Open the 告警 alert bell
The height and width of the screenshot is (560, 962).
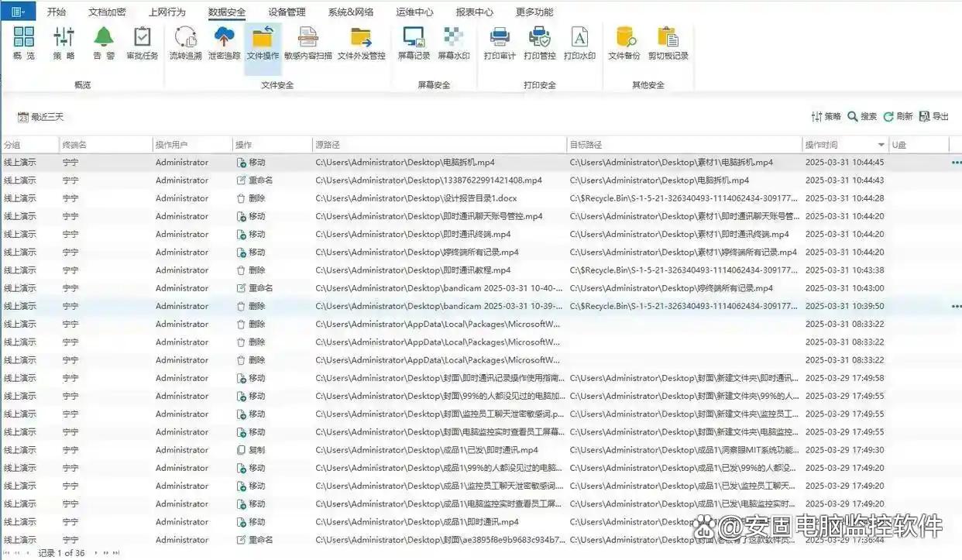[104, 42]
